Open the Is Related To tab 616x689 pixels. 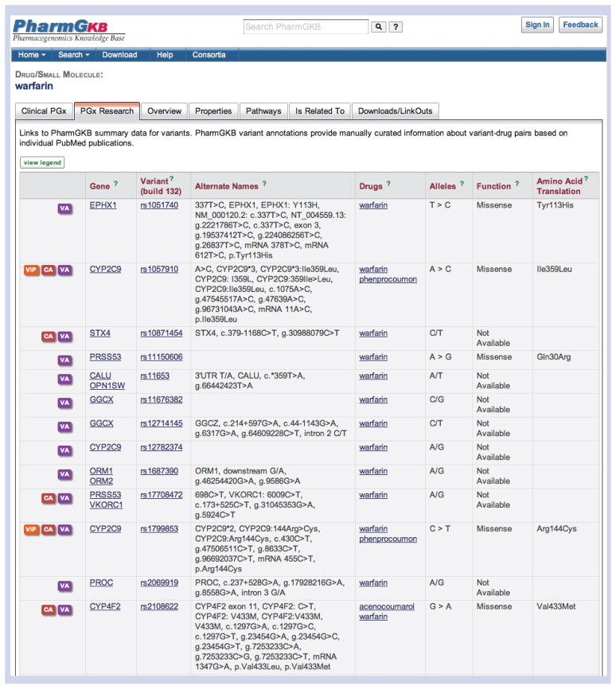point(320,111)
